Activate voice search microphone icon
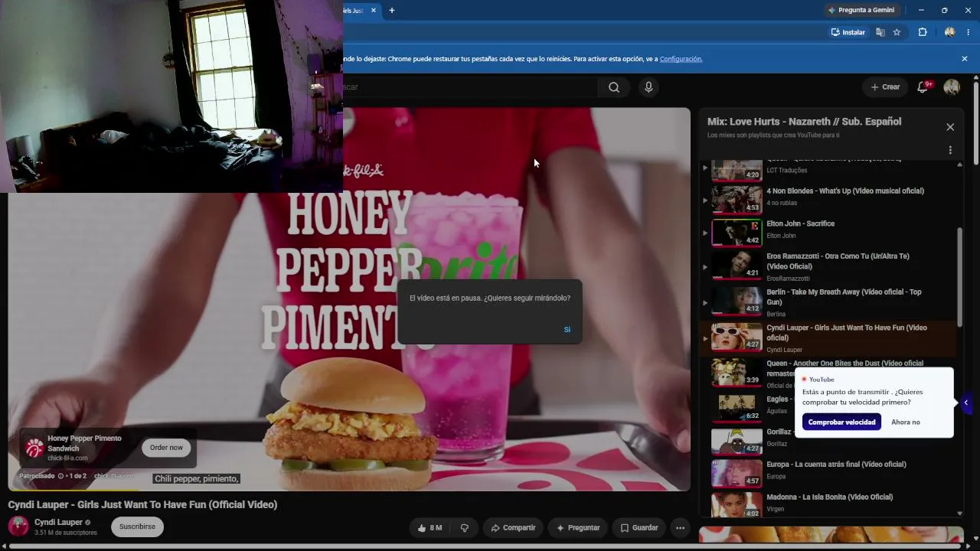Viewport: 980px width, 551px height. tap(648, 87)
